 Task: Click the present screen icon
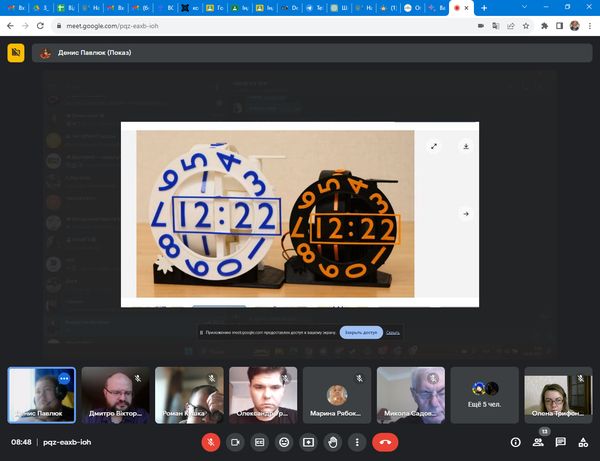(309, 441)
